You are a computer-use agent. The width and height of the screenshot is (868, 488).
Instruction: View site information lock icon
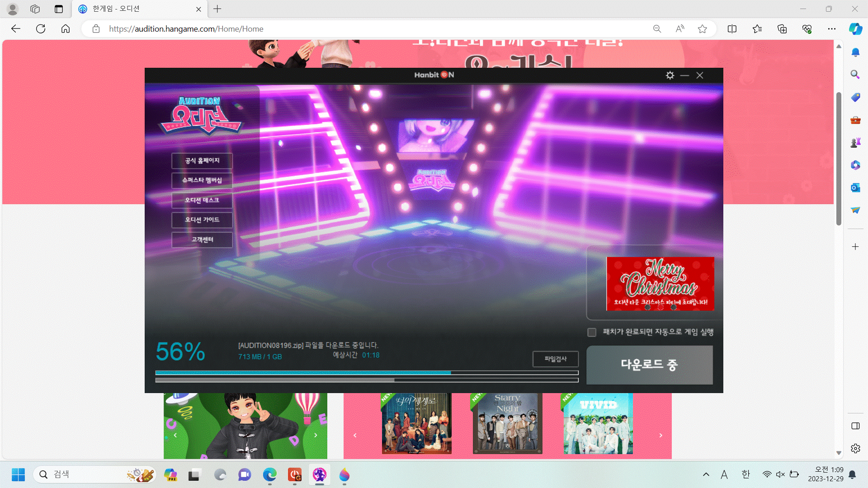coord(96,29)
